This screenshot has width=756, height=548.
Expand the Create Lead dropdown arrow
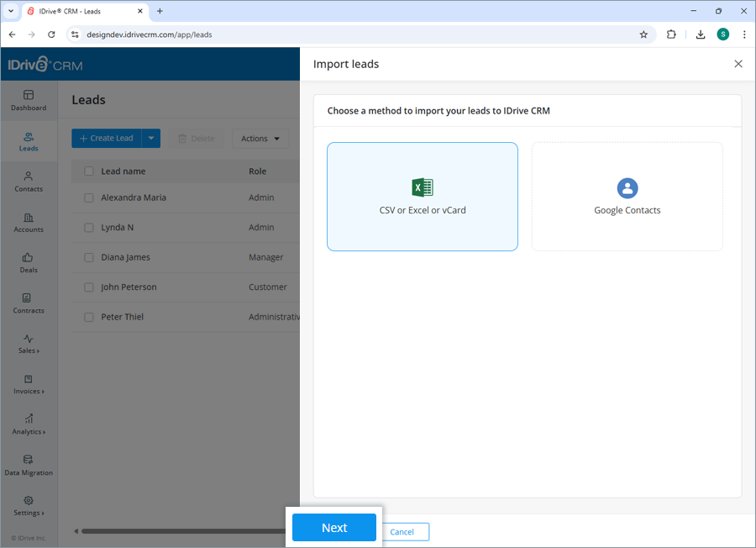click(x=149, y=138)
